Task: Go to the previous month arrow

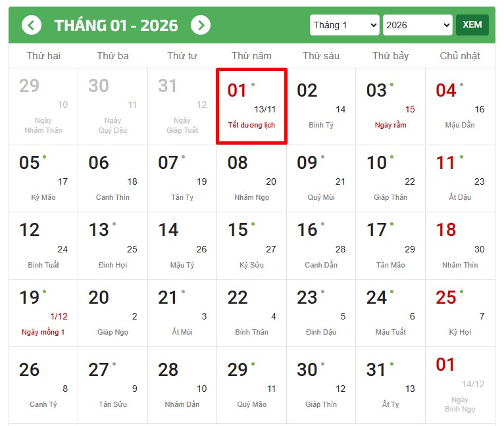Action: click(x=32, y=26)
